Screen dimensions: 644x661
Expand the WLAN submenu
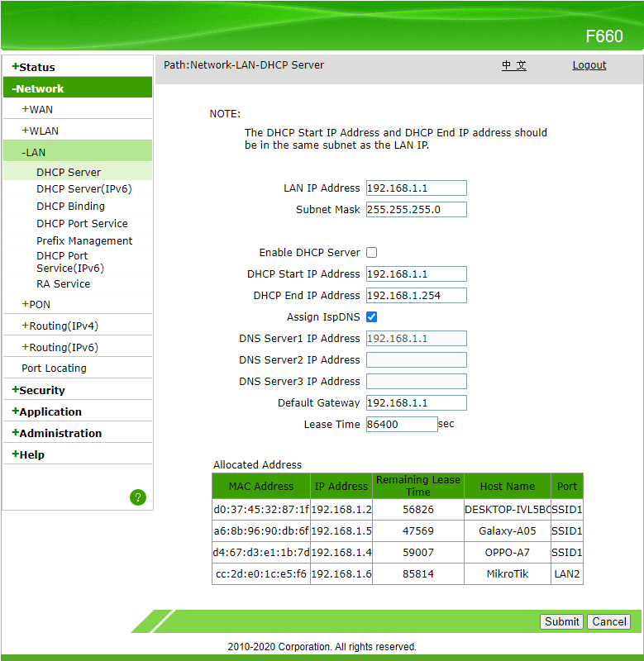click(x=40, y=131)
